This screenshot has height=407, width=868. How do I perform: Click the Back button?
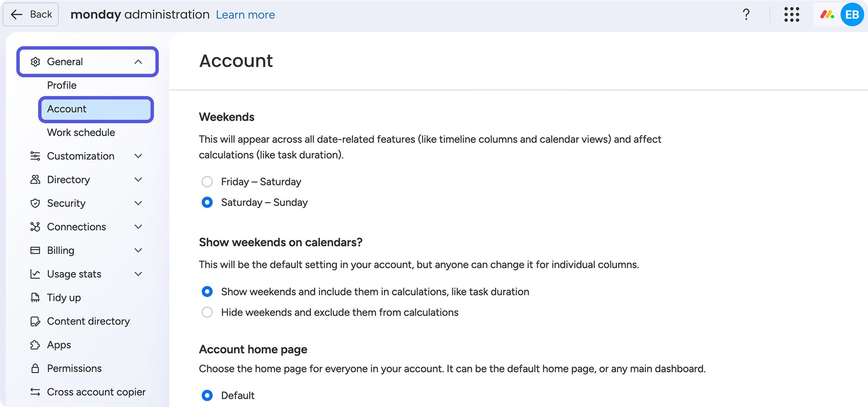[x=31, y=14]
